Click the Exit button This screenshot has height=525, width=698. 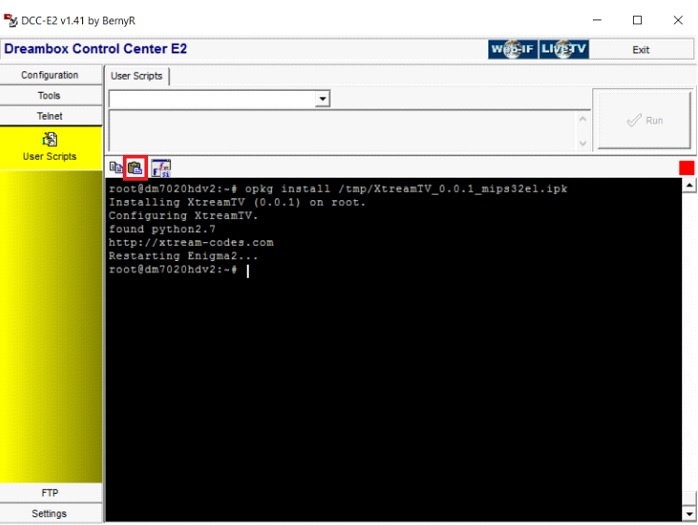(x=641, y=49)
